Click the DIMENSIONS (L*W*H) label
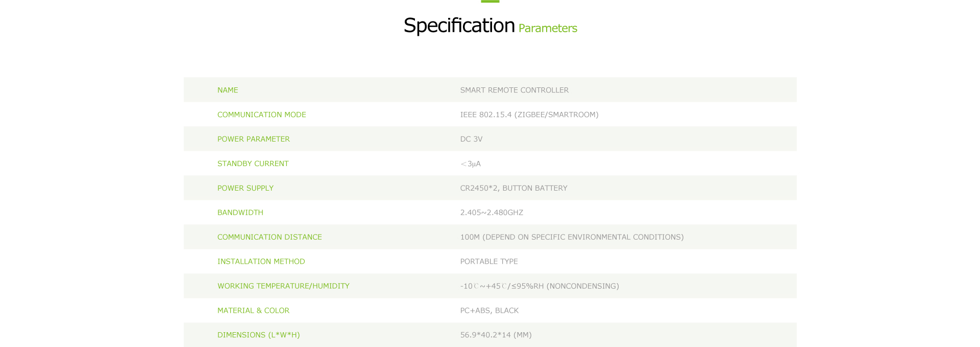This screenshot has height=347, width=980. click(x=258, y=335)
